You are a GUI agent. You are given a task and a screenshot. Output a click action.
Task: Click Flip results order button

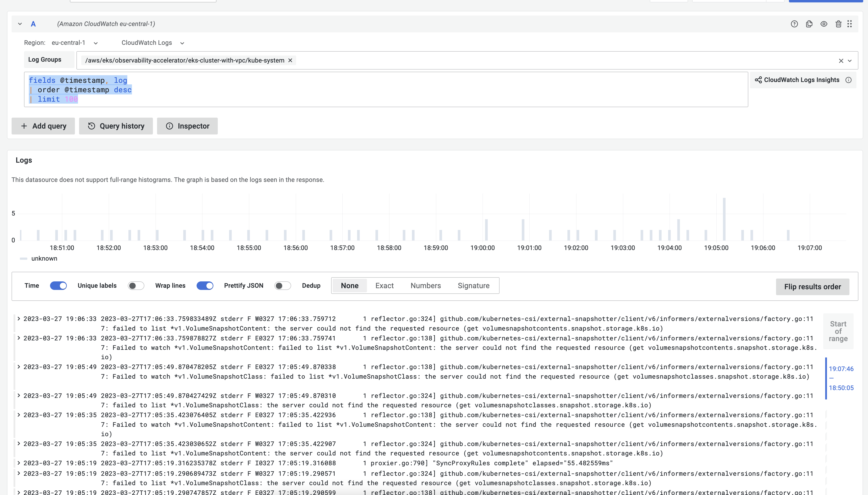click(x=812, y=287)
